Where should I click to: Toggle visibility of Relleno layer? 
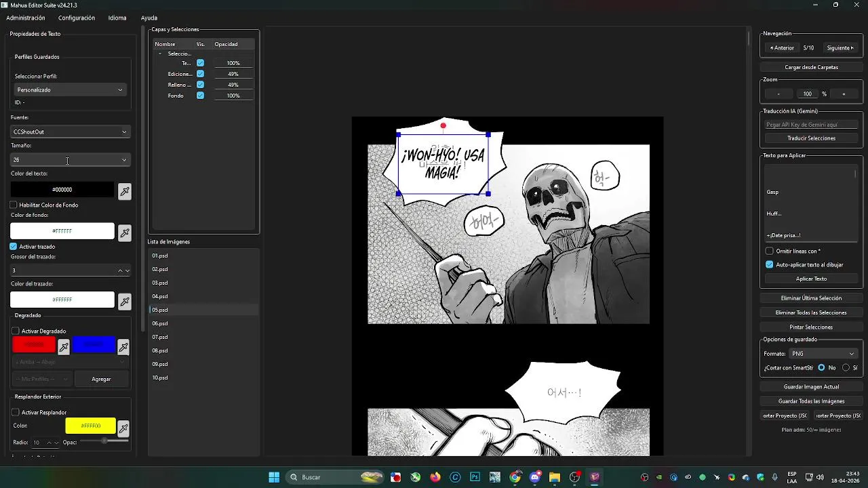200,85
